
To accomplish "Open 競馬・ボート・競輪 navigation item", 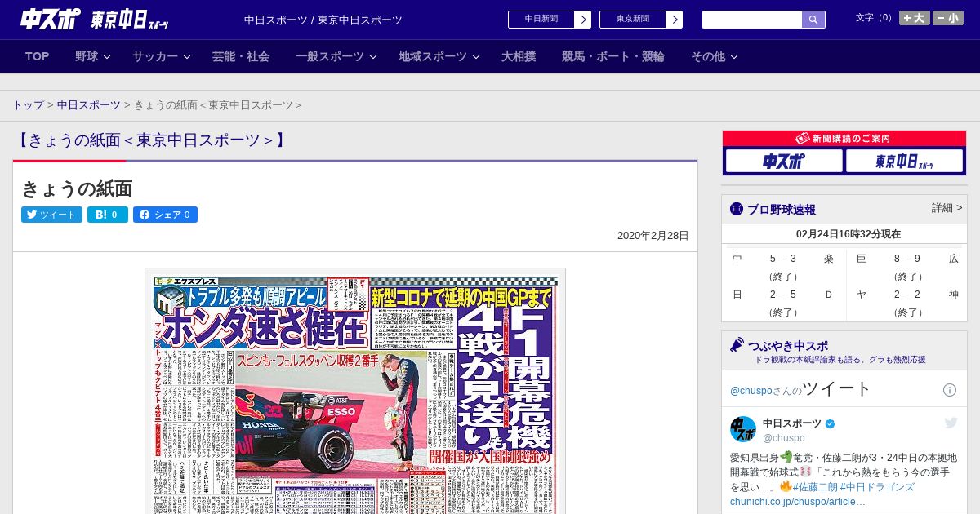I will 613,56.
